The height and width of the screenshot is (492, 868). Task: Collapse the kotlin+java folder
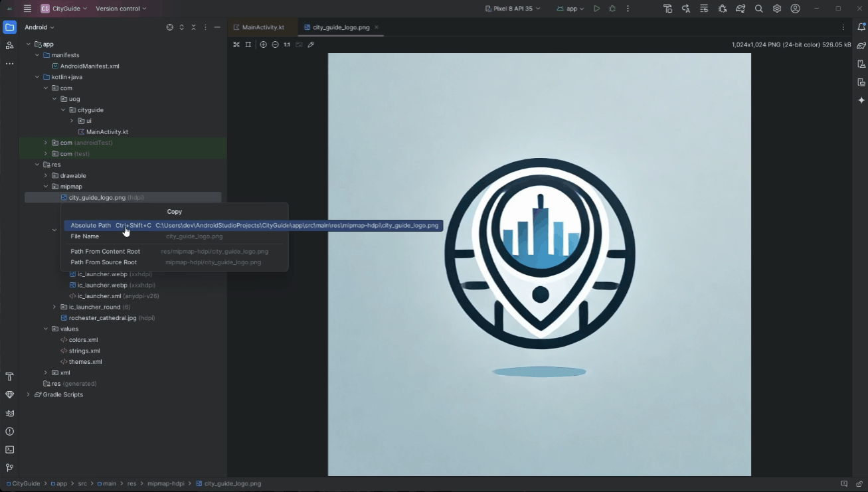coord(37,77)
